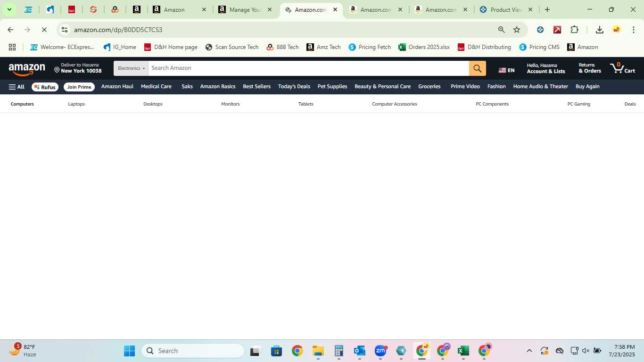Open Returns & Orders
Image resolution: width=644 pixels, height=362 pixels.
coord(589,68)
